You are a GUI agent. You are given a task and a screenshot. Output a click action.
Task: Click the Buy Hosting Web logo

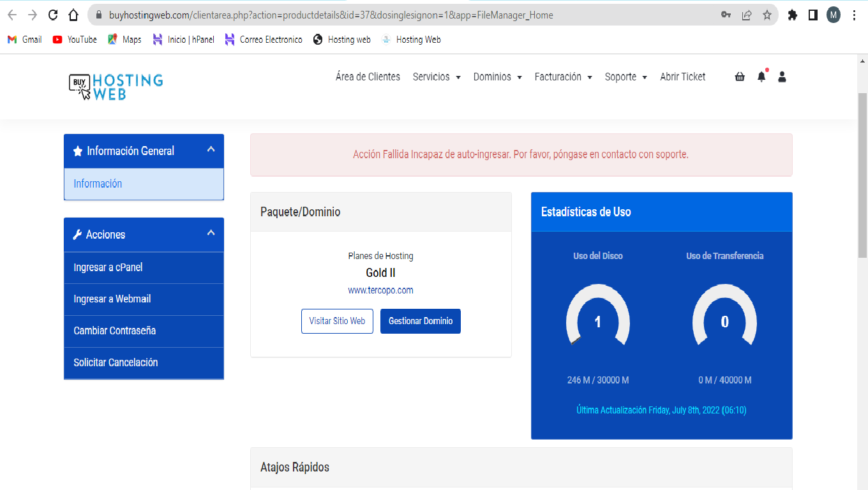pyautogui.click(x=116, y=87)
